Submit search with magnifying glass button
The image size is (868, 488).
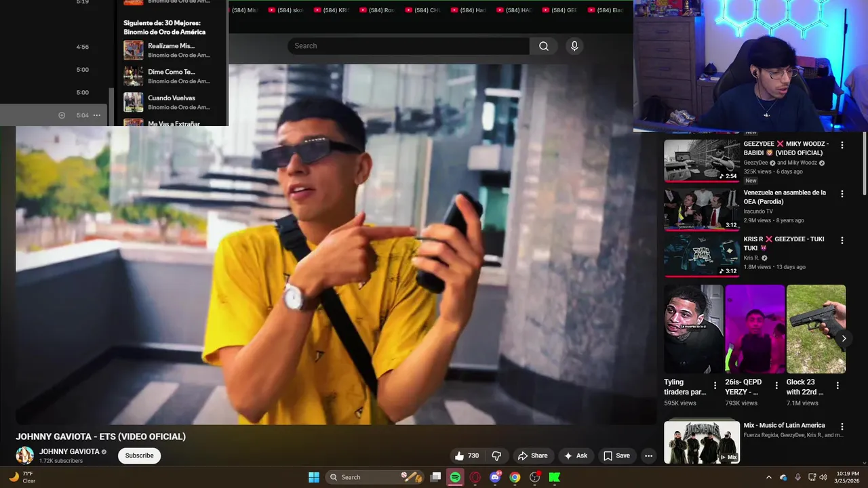point(544,46)
